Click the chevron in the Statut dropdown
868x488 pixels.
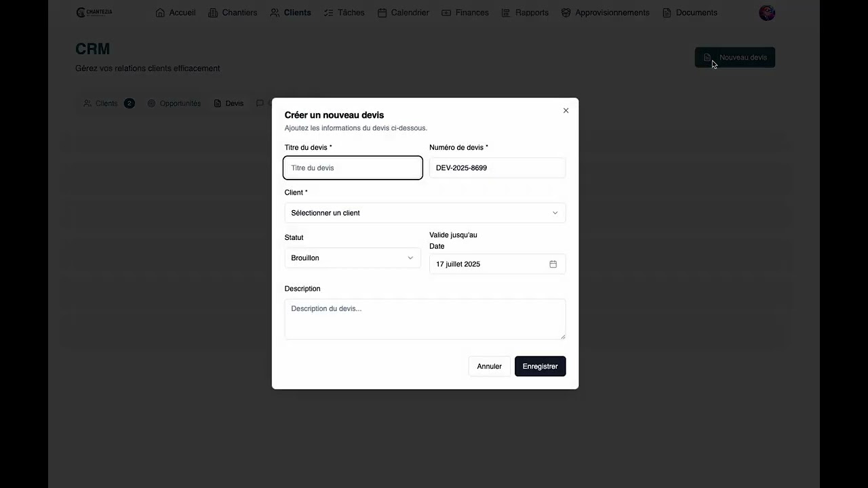tap(410, 258)
